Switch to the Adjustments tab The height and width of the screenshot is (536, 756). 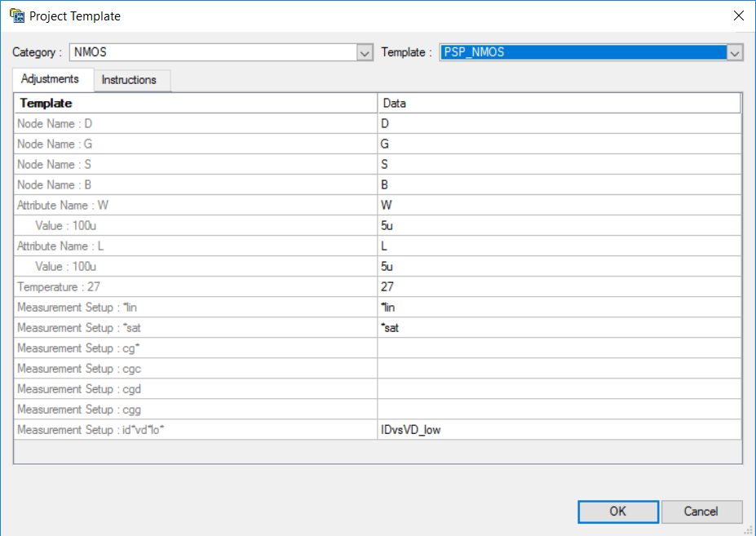click(x=50, y=79)
